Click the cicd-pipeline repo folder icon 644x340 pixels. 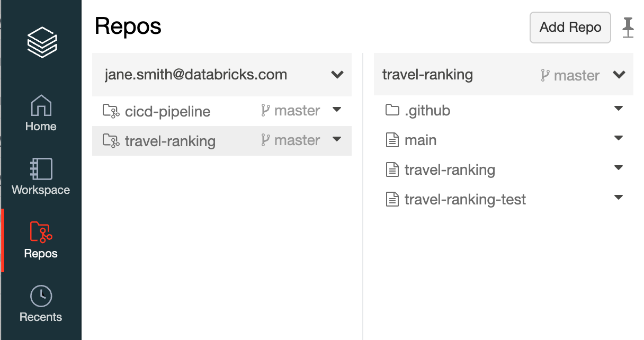(x=111, y=111)
